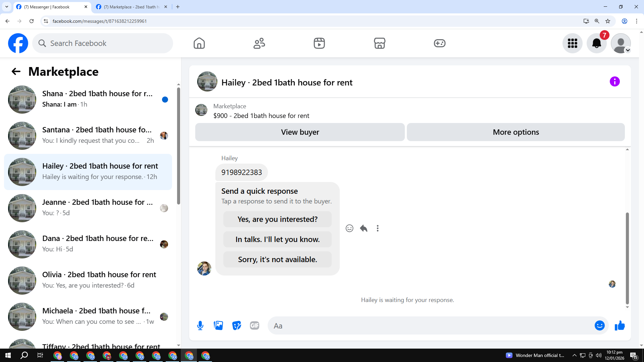Open notifications bell
The width and height of the screenshot is (644, 362).
point(596,43)
